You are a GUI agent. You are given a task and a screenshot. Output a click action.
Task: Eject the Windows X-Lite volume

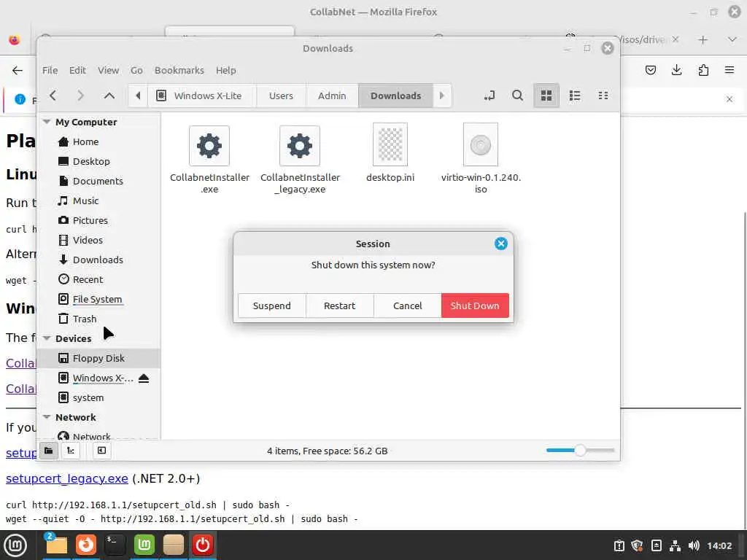pos(144,378)
